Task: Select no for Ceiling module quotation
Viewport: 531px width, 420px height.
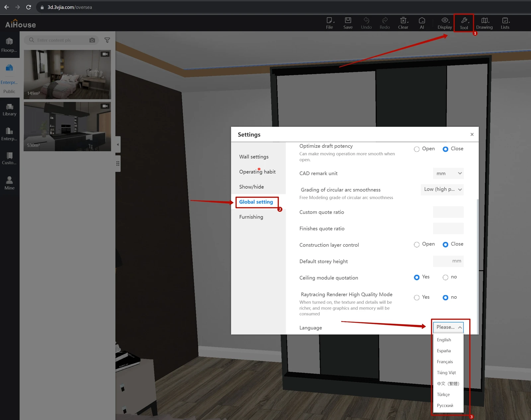Action: [x=445, y=277]
